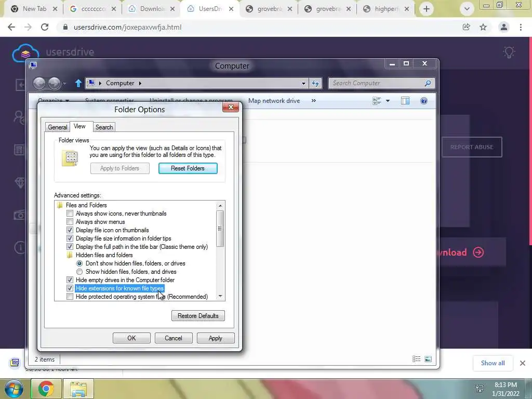Click Chrome icon on the taskbar
Screen dimensions: 532x399
click(46, 389)
